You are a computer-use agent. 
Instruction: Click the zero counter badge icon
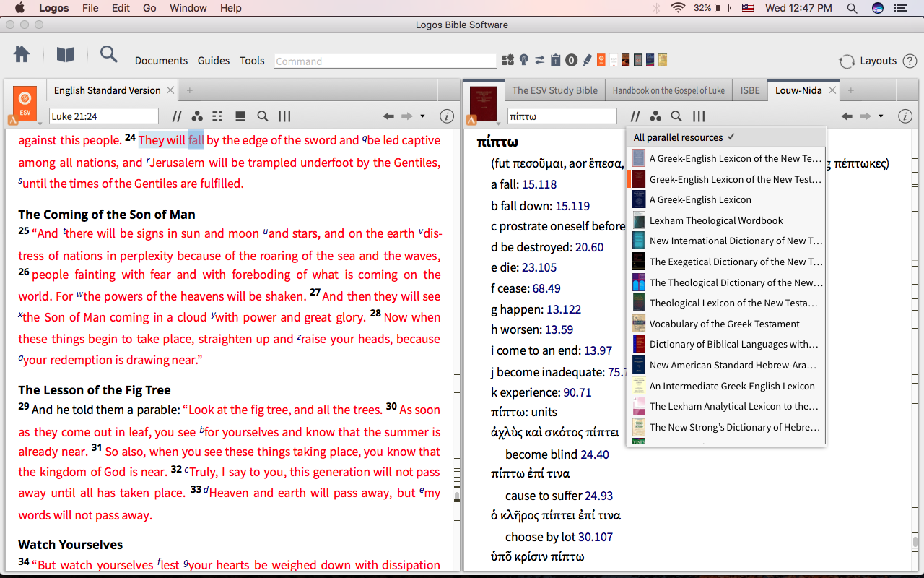[x=571, y=61]
